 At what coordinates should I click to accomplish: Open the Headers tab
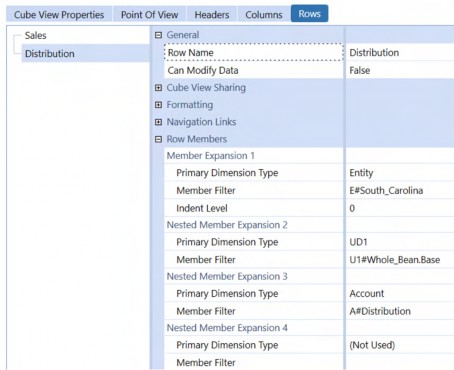coord(212,15)
